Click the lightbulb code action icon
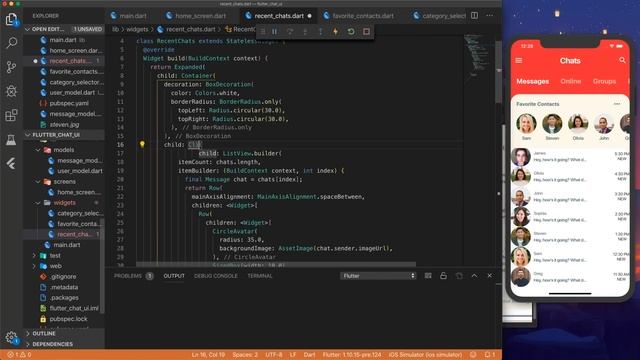Image resolution: width=640 pixels, height=360 pixels. point(142,144)
